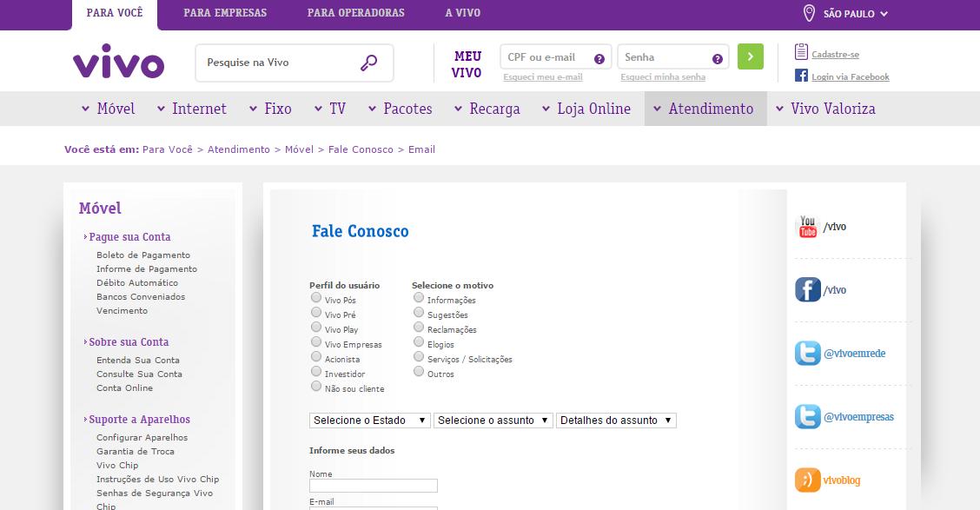Switch to the Para Empresas tab
The height and width of the screenshot is (510, 980).
point(225,13)
